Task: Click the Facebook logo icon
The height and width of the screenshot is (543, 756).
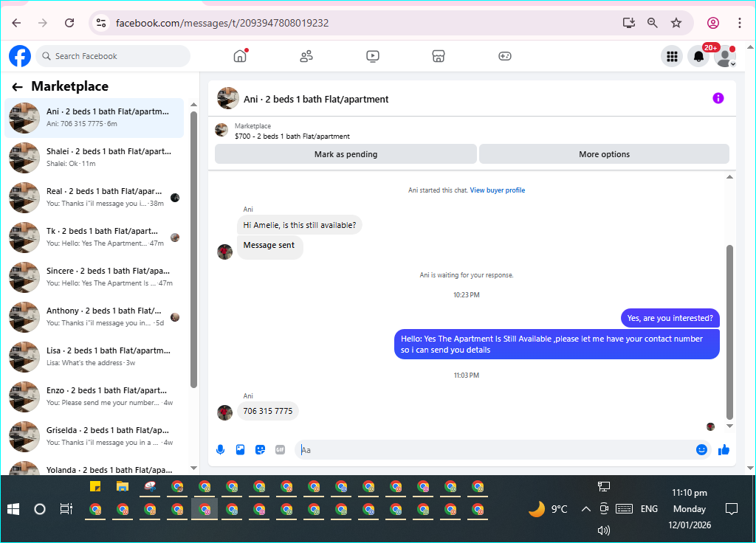Action: point(20,56)
